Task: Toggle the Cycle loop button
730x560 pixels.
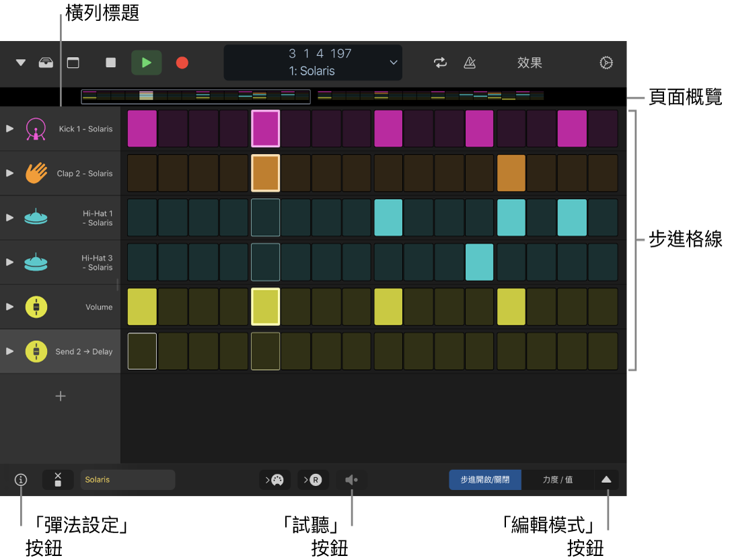Action: 441,63
